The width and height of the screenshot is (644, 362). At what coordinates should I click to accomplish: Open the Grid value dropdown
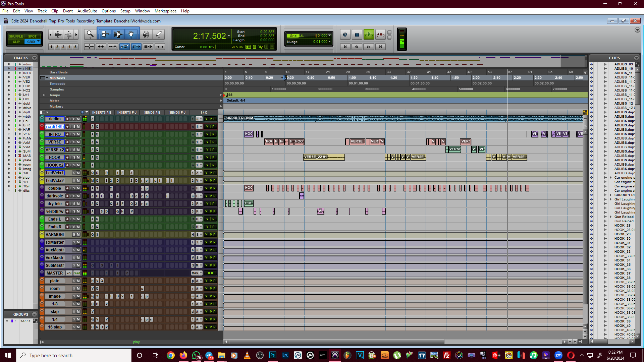point(329,36)
